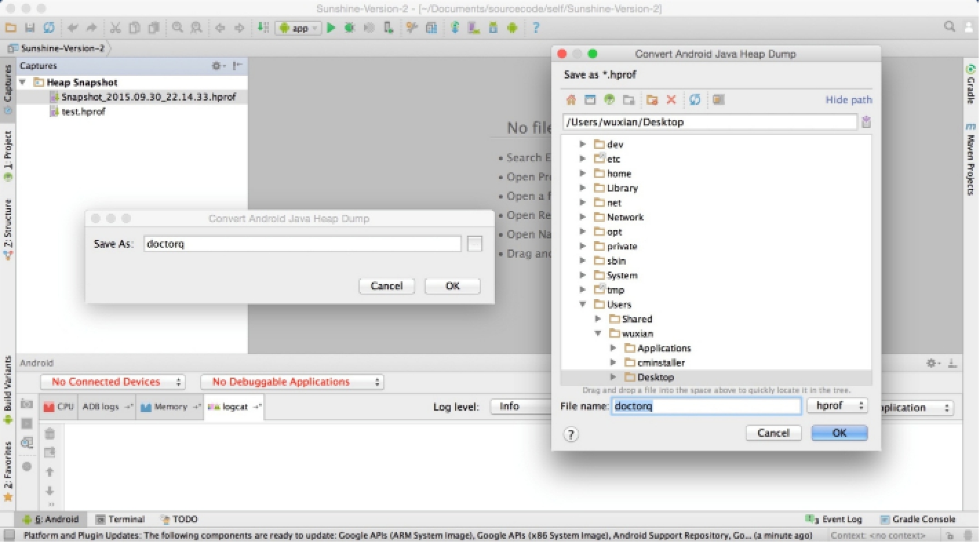Click the Debug app bug icon
This screenshot has width=980, height=543.
[x=349, y=28]
